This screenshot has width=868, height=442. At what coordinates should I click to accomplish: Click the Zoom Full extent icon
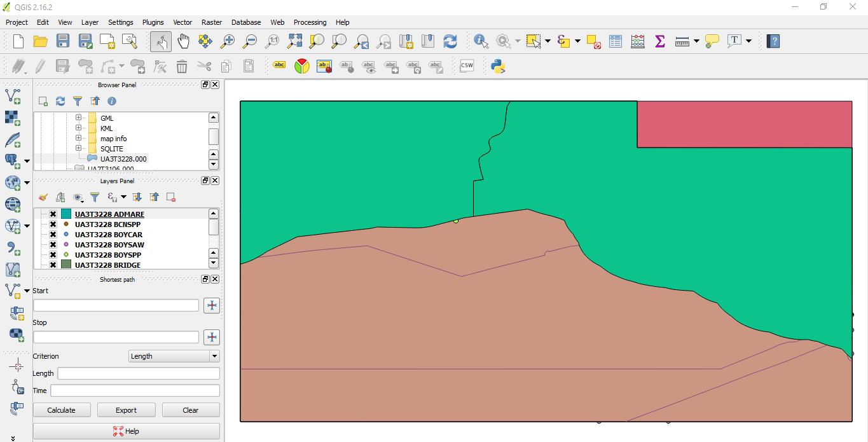[x=294, y=41]
